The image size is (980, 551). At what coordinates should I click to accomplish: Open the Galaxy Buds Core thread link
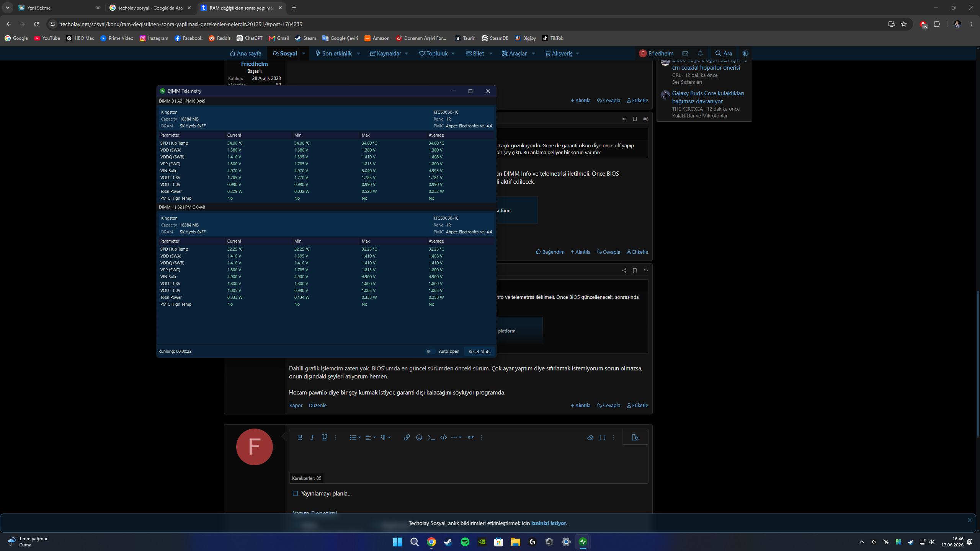708,97
